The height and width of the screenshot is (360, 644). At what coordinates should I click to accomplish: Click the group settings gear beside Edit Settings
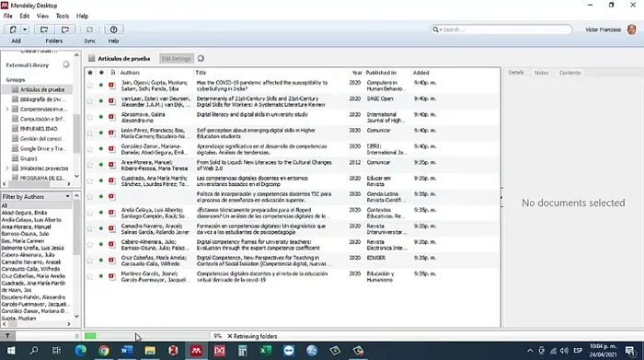[201, 58]
